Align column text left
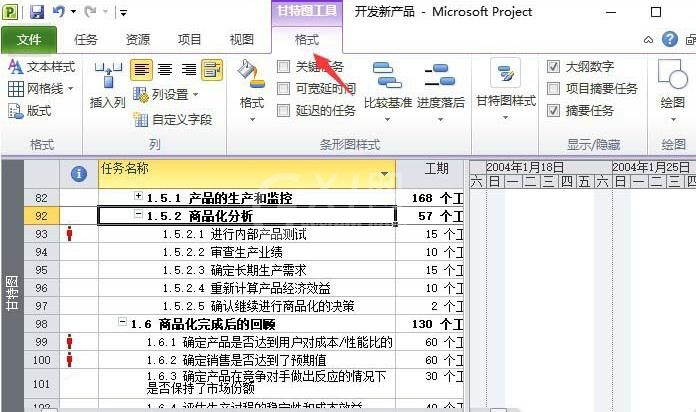 tap(141, 70)
